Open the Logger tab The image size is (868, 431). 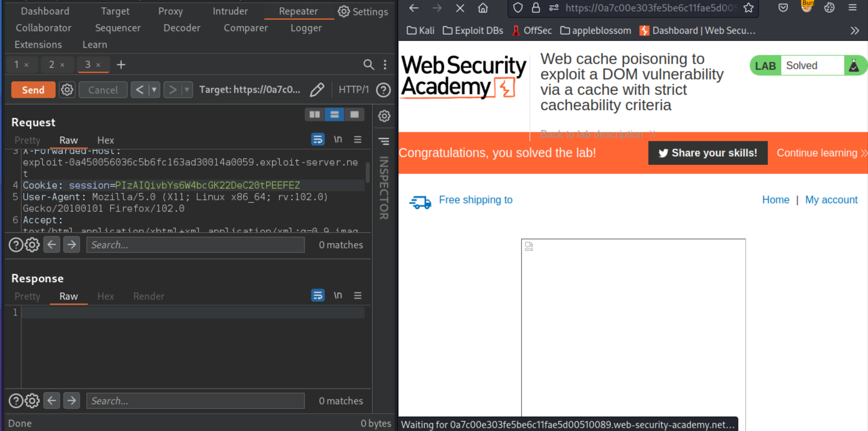coord(306,28)
